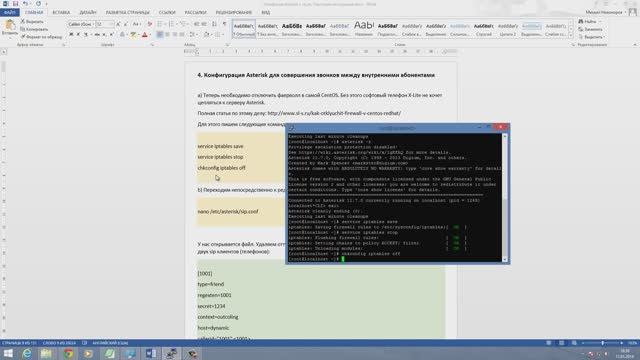Toggle Strikethrough formatting
The height and width of the screenshot is (360, 640).
point(97,35)
